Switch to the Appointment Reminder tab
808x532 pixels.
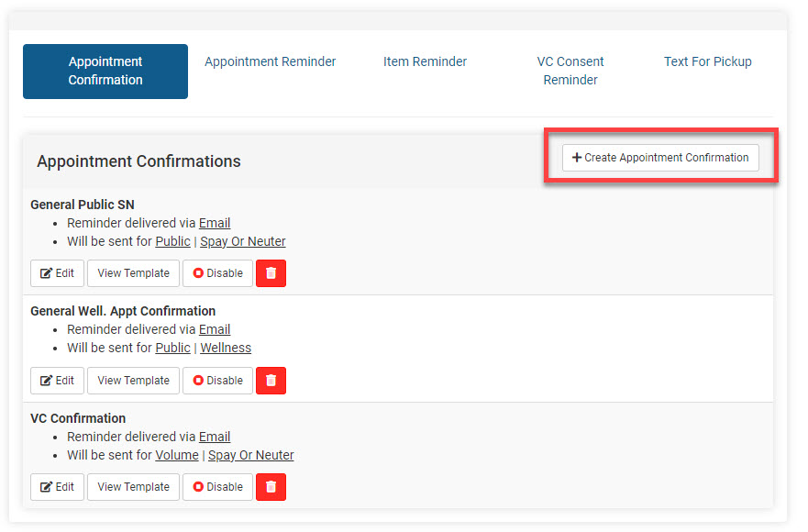coord(270,62)
